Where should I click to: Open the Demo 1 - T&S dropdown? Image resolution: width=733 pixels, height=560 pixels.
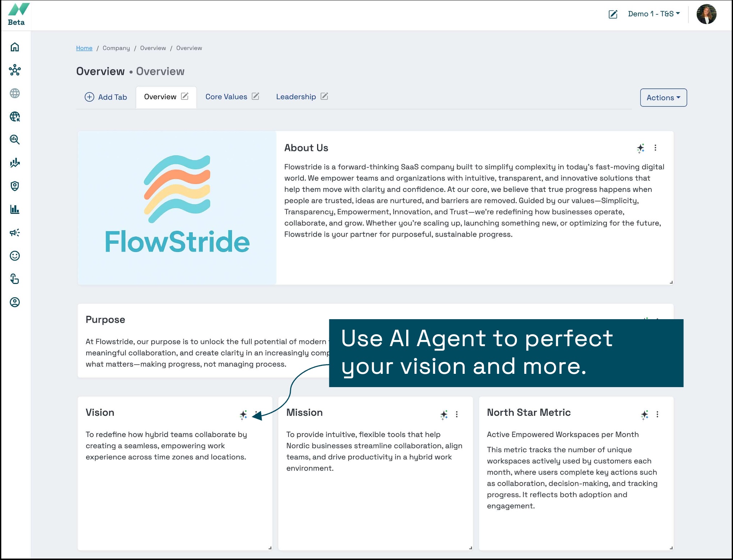coord(654,14)
